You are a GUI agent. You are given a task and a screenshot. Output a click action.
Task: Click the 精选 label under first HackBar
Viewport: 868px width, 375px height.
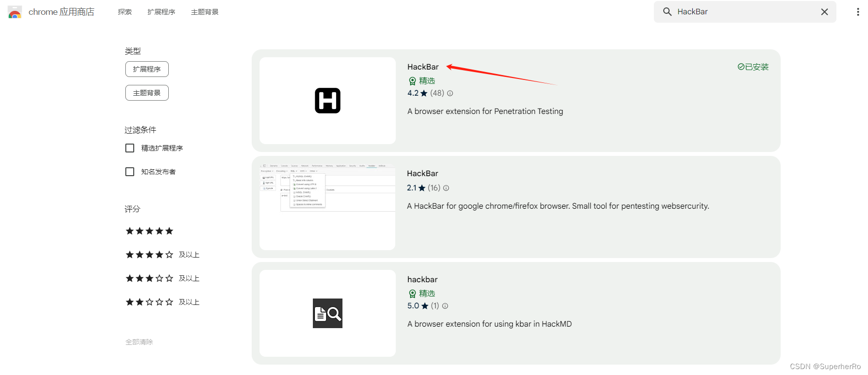point(427,81)
